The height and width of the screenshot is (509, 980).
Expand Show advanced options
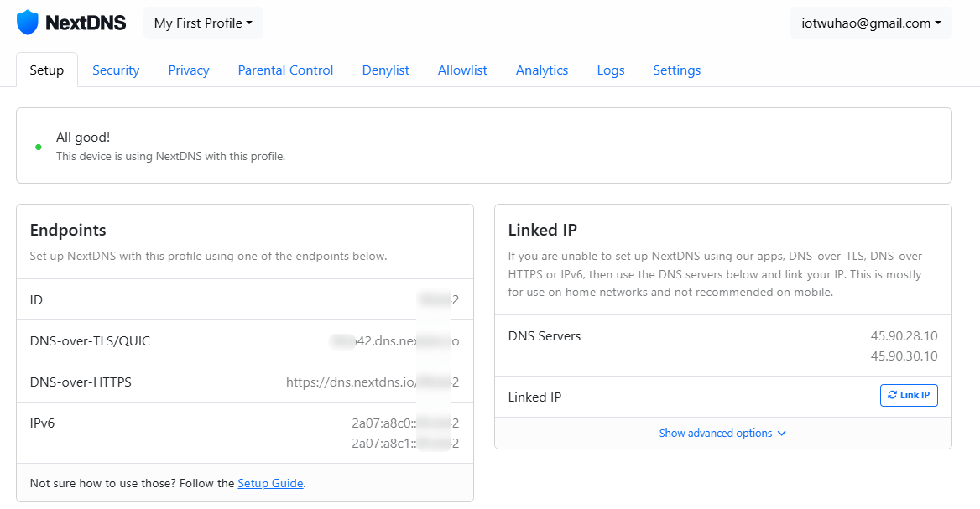point(722,433)
